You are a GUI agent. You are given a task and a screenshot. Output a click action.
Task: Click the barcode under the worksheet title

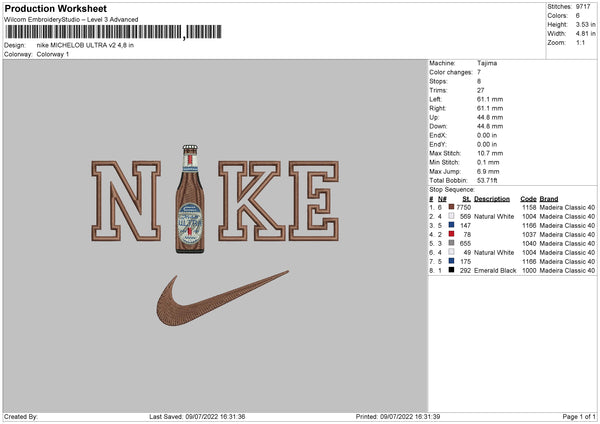[x=113, y=32]
